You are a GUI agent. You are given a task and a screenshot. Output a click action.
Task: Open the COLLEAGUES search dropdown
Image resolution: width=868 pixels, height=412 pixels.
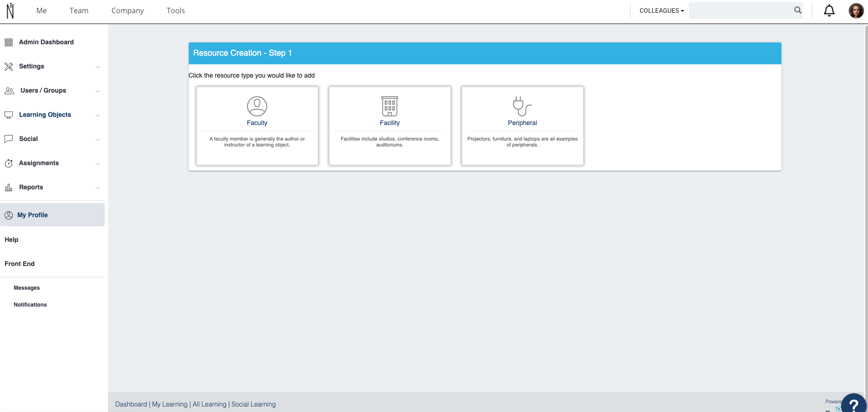pyautogui.click(x=661, y=10)
